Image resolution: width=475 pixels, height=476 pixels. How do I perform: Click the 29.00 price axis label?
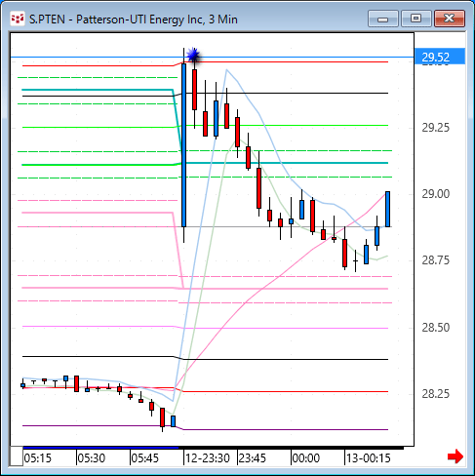coord(436,194)
